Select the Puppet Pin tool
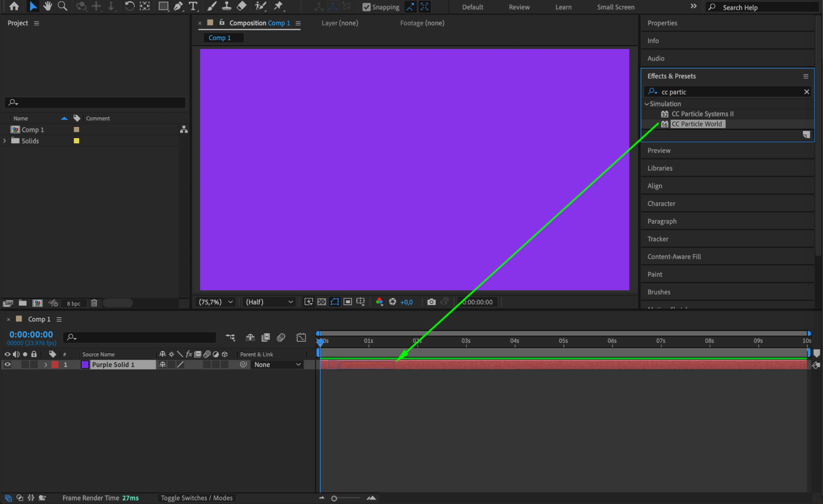Image resolution: width=823 pixels, height=504 pixels. [278, 6]
